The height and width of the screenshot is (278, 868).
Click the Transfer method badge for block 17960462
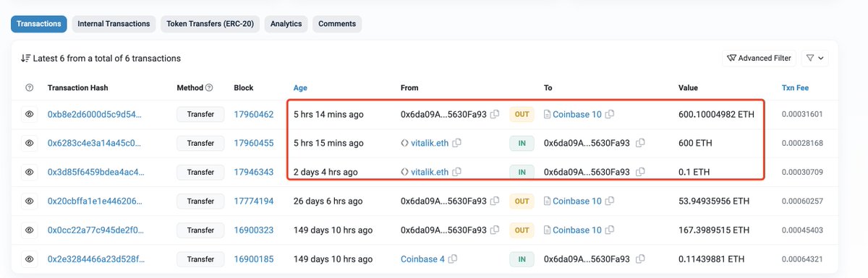pos(200,114)
